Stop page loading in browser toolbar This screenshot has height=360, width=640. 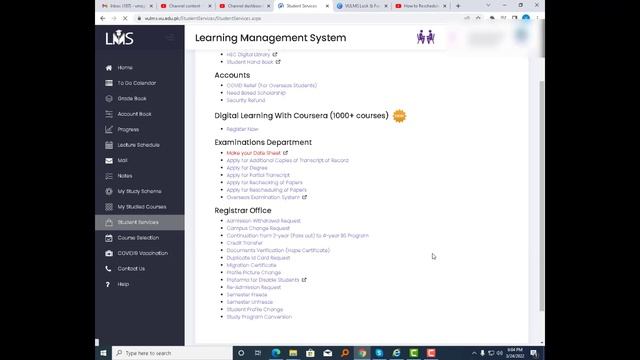point(125,18)
